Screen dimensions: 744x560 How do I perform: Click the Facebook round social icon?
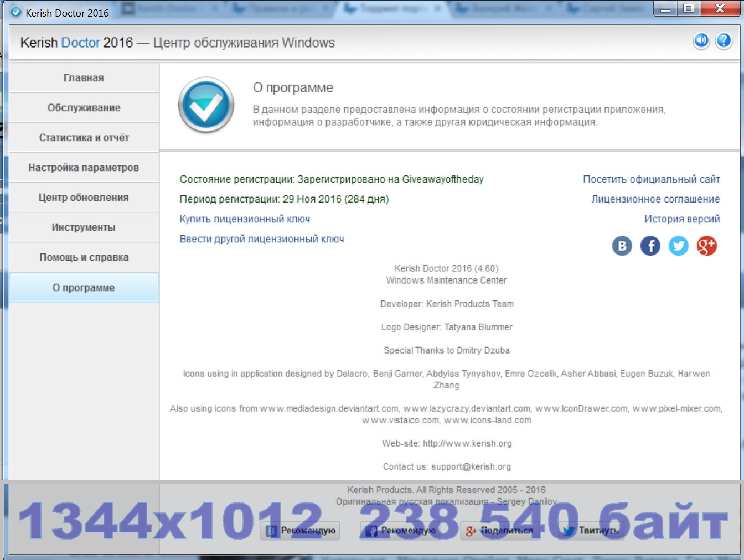tap(650, 246)
